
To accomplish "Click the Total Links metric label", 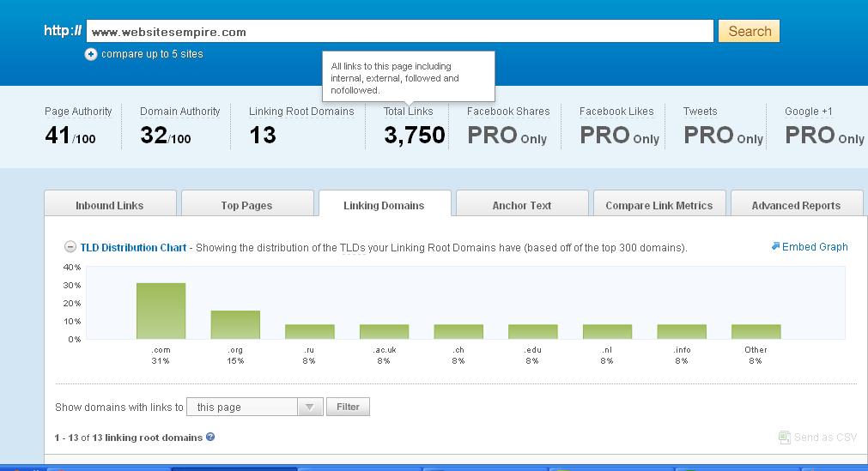I will pyautogui.click(x=408, y=112).
